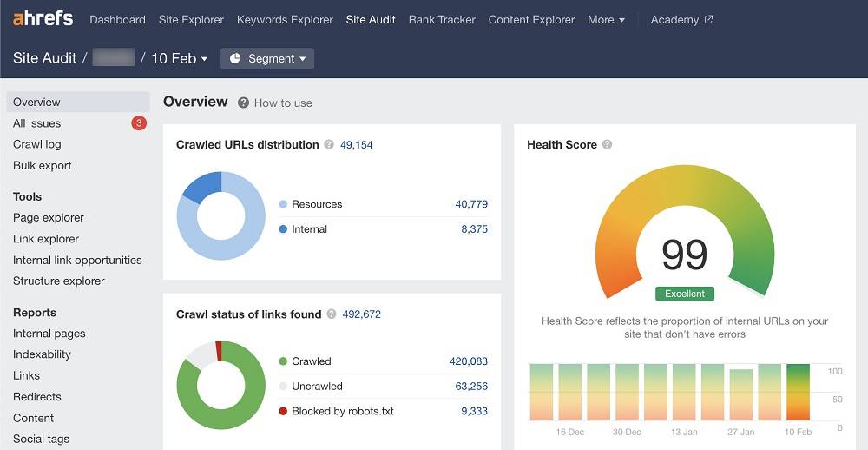
Task: Open the More dropdown menu
Action: click(x=606, y=19)
